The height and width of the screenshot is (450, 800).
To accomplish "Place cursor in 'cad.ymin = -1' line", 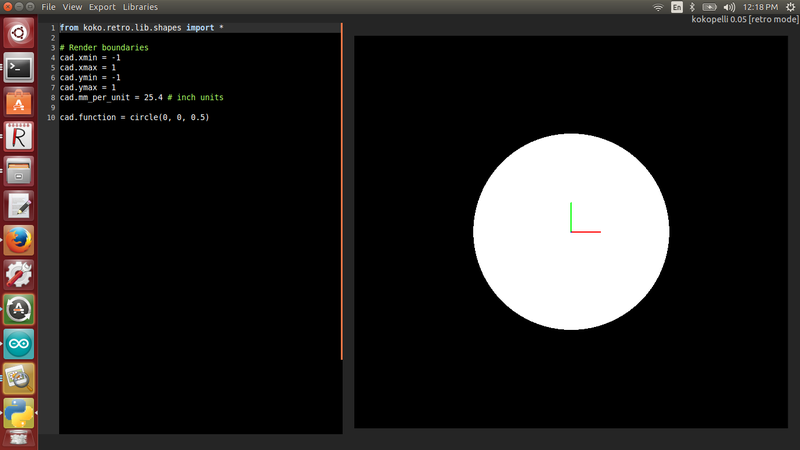I will pos(90,78).
